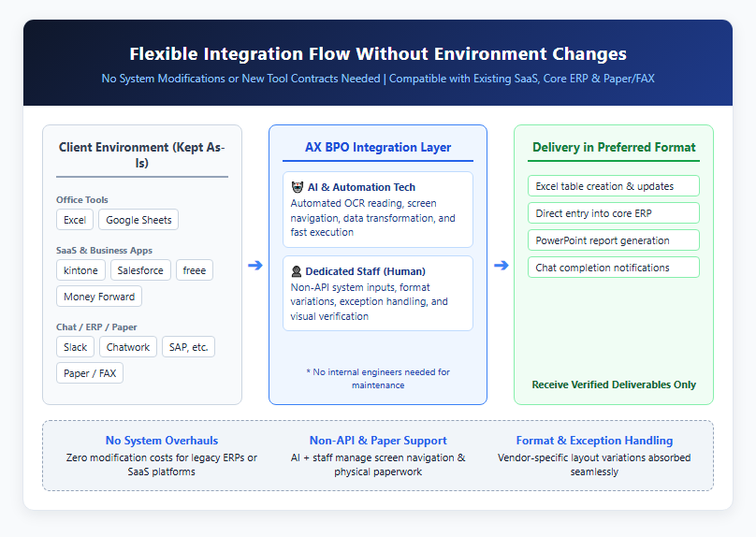Image resolution: width=756 pixels, height=537 pixels.
Task: Select the Chatwork tag
Action: click(128, 347)
